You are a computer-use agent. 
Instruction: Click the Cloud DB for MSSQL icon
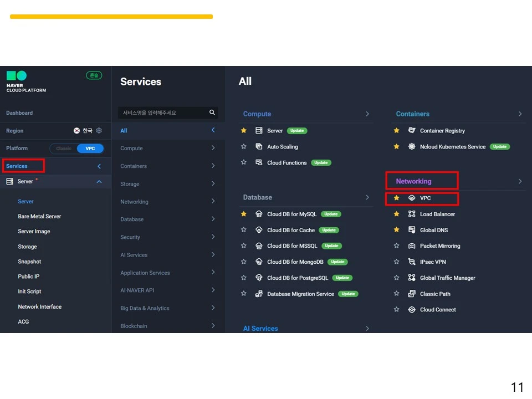[x=259, y=246]
